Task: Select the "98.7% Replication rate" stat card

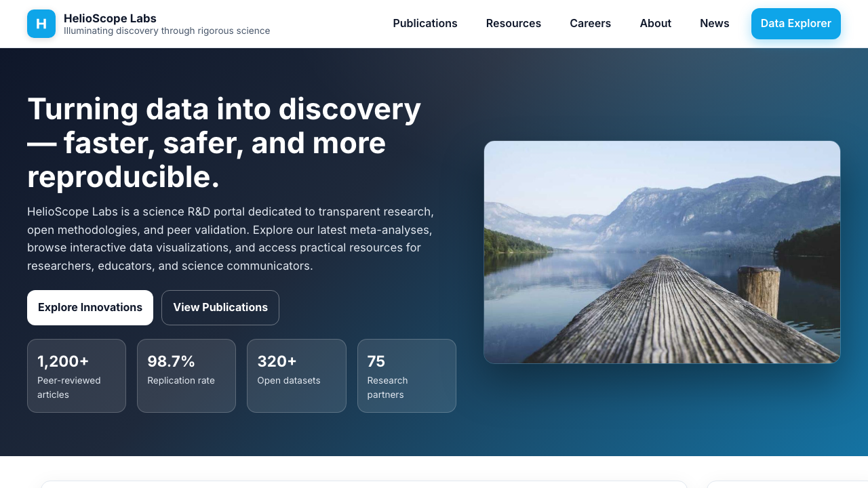Action: [186, 375]
